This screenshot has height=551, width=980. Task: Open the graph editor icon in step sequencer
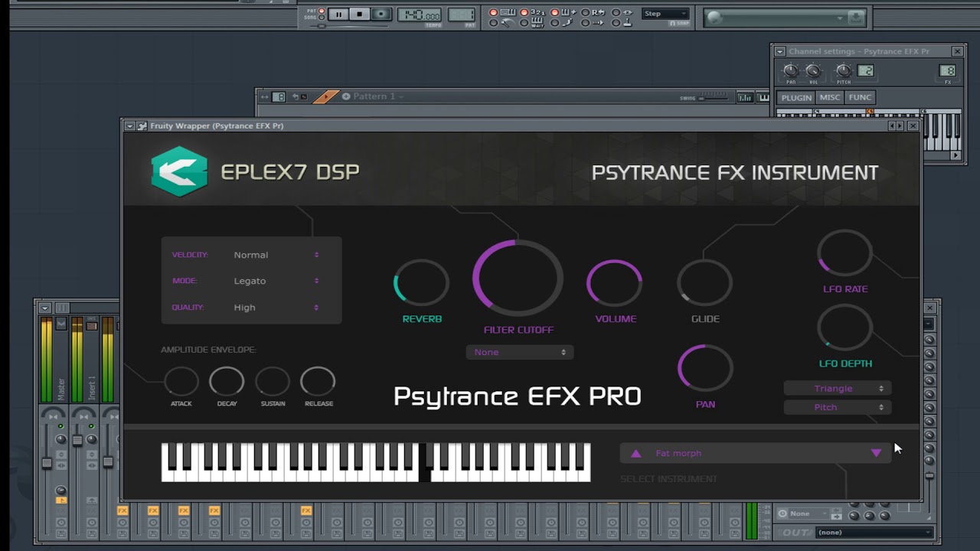point(745,97)
